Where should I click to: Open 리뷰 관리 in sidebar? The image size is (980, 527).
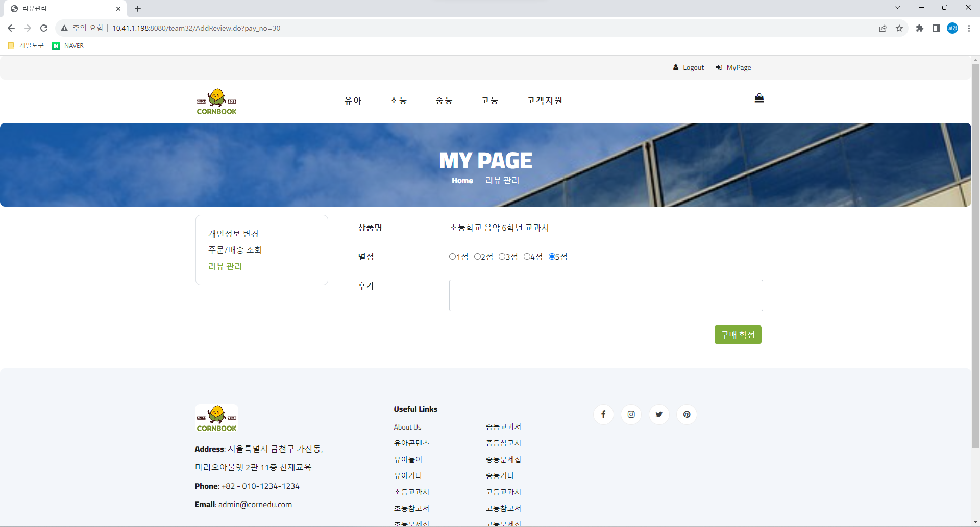[x=225, y=266]
